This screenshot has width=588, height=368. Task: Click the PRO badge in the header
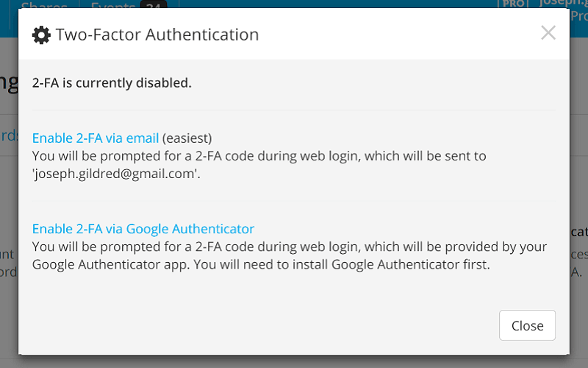coord(512,4)
